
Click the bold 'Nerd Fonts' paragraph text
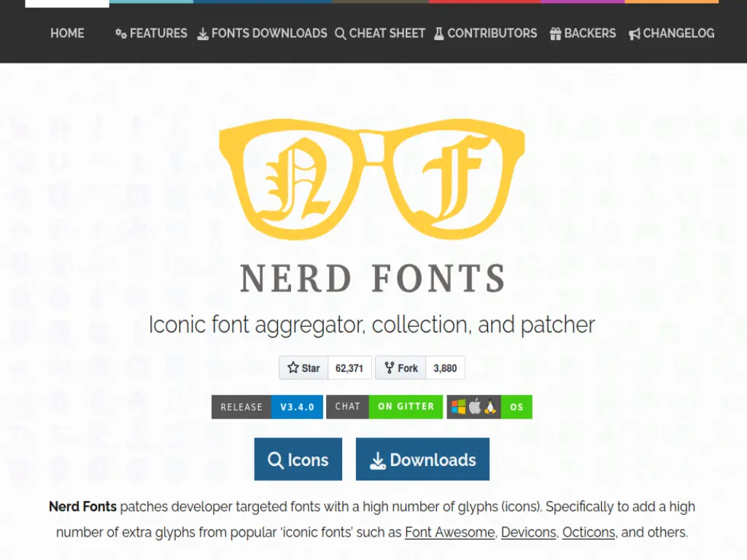click(x=82, y=507)
